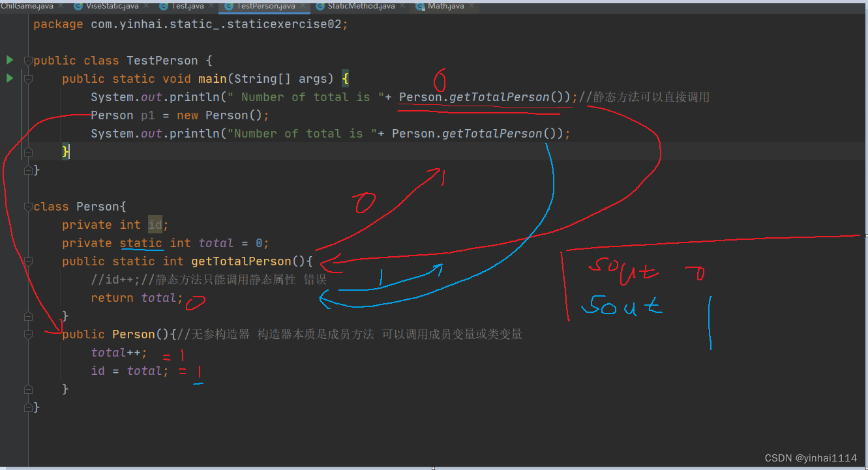Image resolution: width=868 pixels, height=470 pixels.
Task: Collapse the getTotalPerson method fold marker
Action: [x=27, y=261]
